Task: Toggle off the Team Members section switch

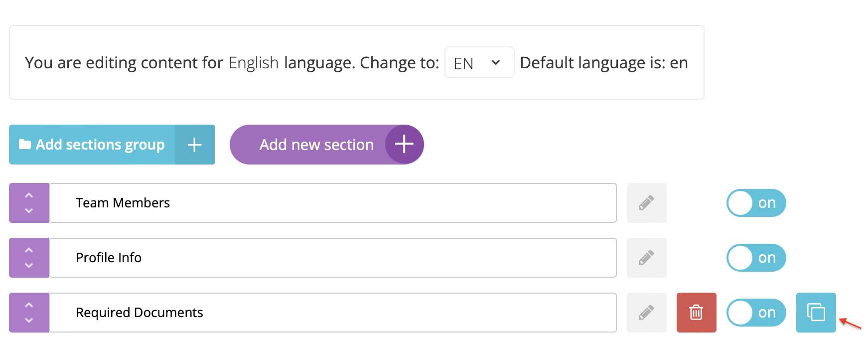Action: click(x=756, y=203)
